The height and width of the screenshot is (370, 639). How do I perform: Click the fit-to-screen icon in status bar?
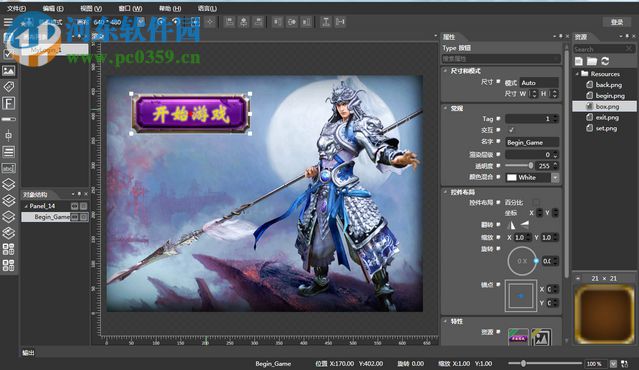625,363
